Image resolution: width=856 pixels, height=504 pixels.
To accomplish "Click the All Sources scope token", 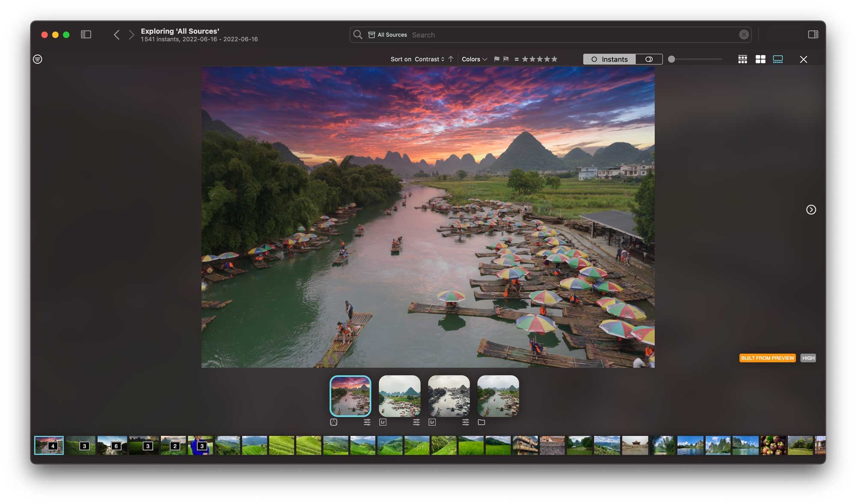I will click(x=388, y=35).
